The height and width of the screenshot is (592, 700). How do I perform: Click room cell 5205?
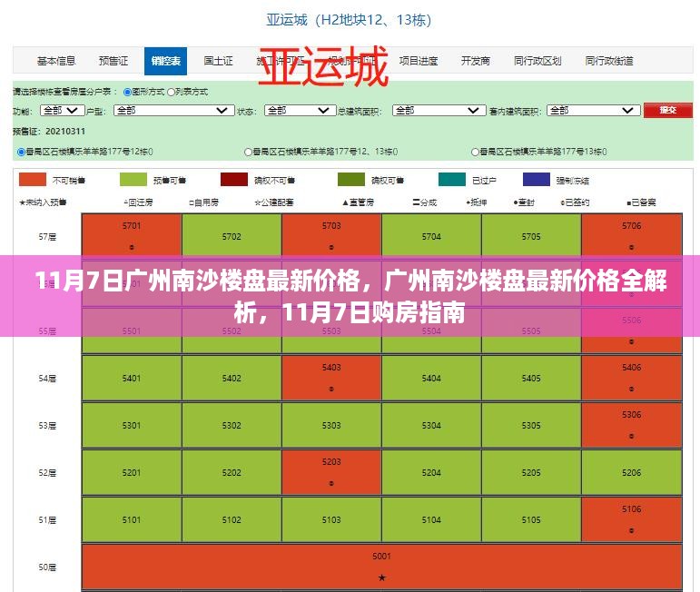point(531,472)
